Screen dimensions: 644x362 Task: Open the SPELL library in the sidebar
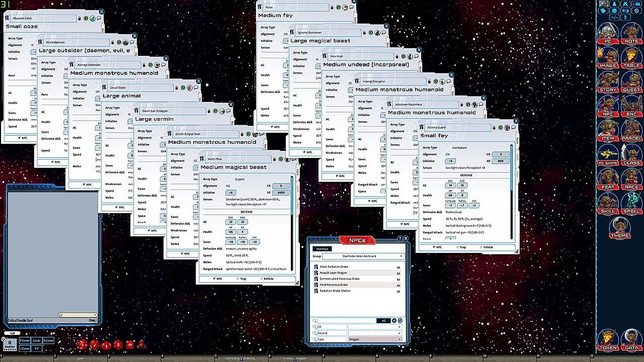click(630, 203)
